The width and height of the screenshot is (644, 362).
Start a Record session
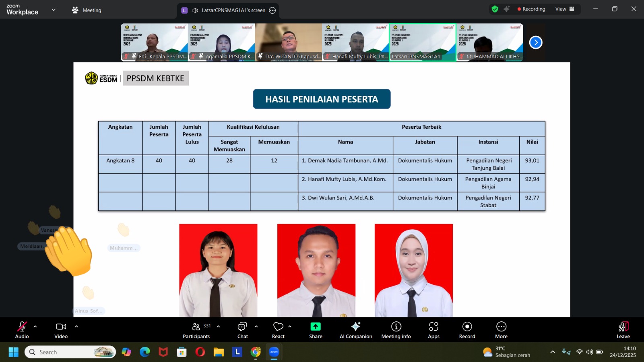pyautogui.click(x=467, y=330)
